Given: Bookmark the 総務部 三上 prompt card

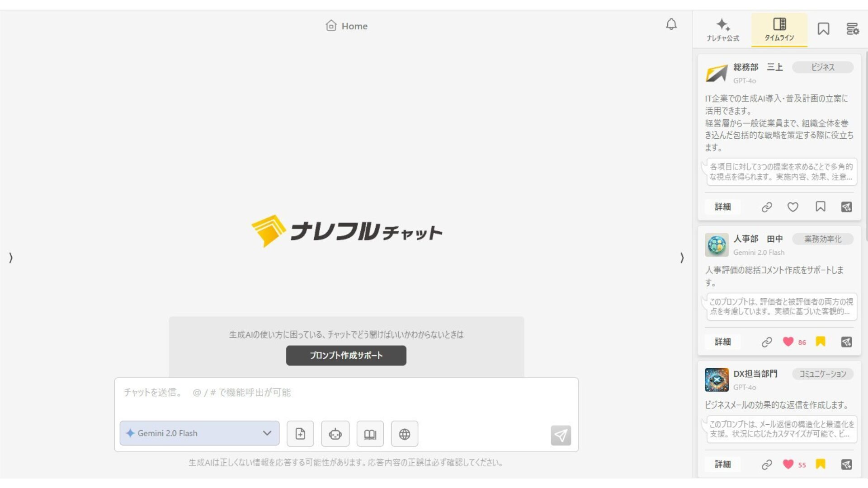Looking at the screenshot, I should pyautogui.click(x=821, y=206).
